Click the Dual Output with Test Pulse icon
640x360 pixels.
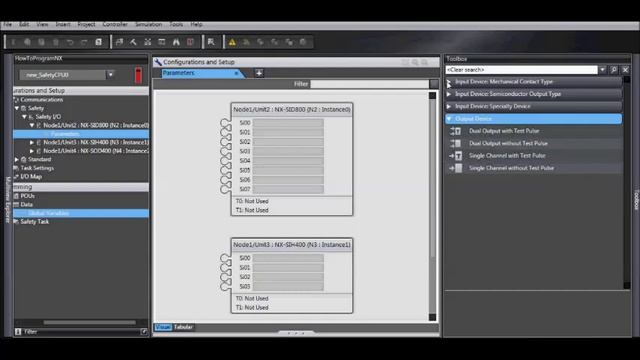[x=456, y=131]
